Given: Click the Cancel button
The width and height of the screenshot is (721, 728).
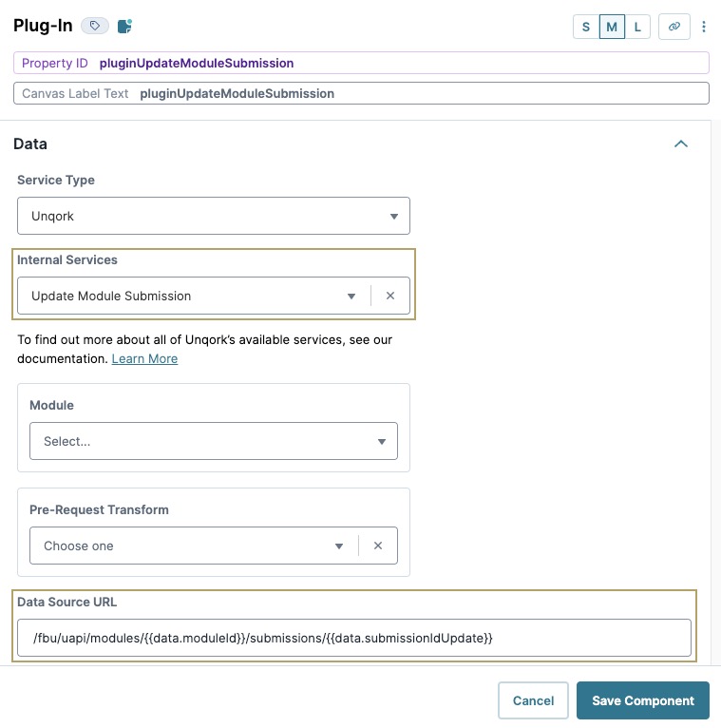Looking at the screenshot, I should point(533,700).
